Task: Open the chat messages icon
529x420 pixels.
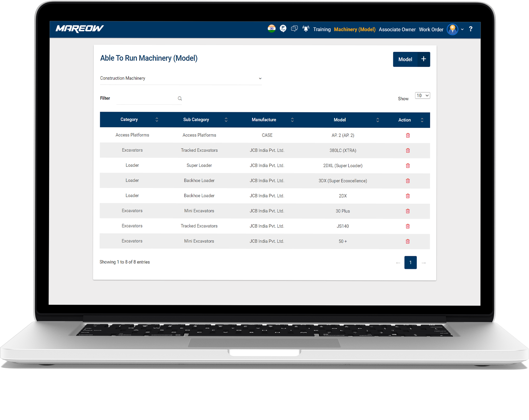Action: 294,29
